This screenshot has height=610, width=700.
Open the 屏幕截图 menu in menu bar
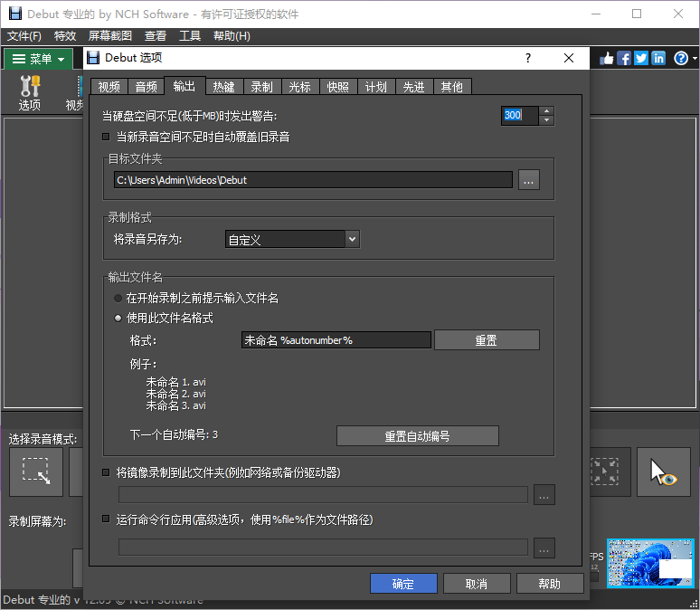(110, 36)
